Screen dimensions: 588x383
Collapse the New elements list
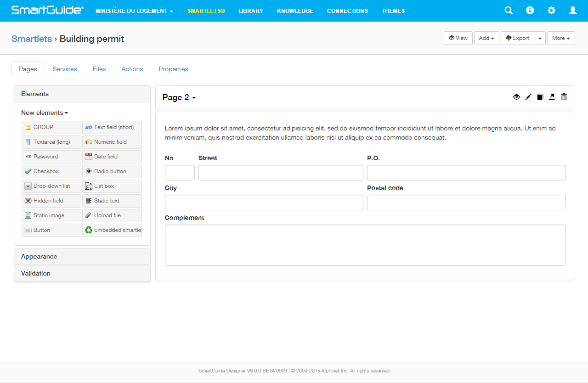45,113
